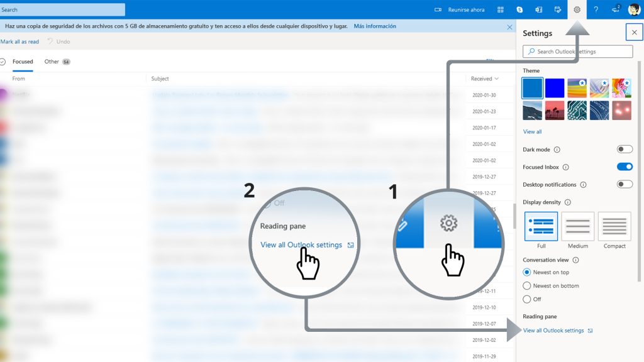Open Skype from the top bar
This screenshot has height=362, width=644.
tap(519, 9)
